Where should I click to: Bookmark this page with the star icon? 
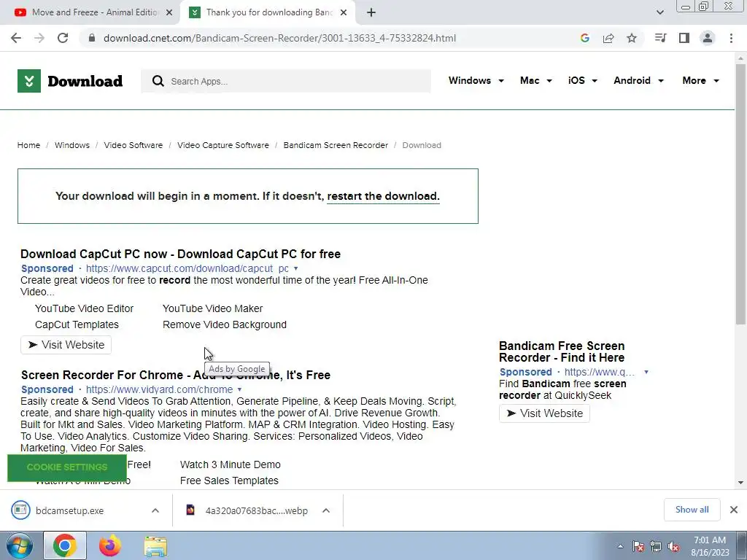pos(632,38)
